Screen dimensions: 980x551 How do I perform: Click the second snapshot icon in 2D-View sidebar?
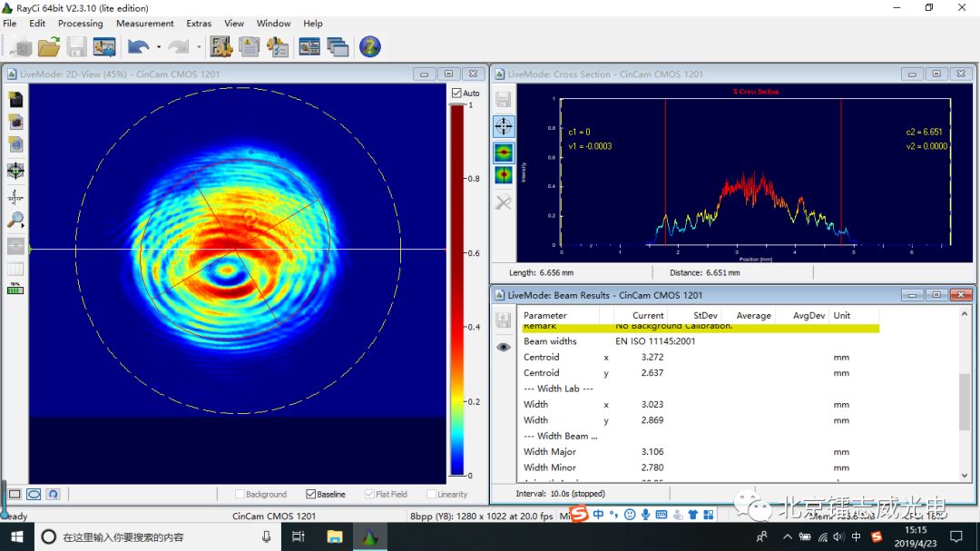tap(15, 122)
